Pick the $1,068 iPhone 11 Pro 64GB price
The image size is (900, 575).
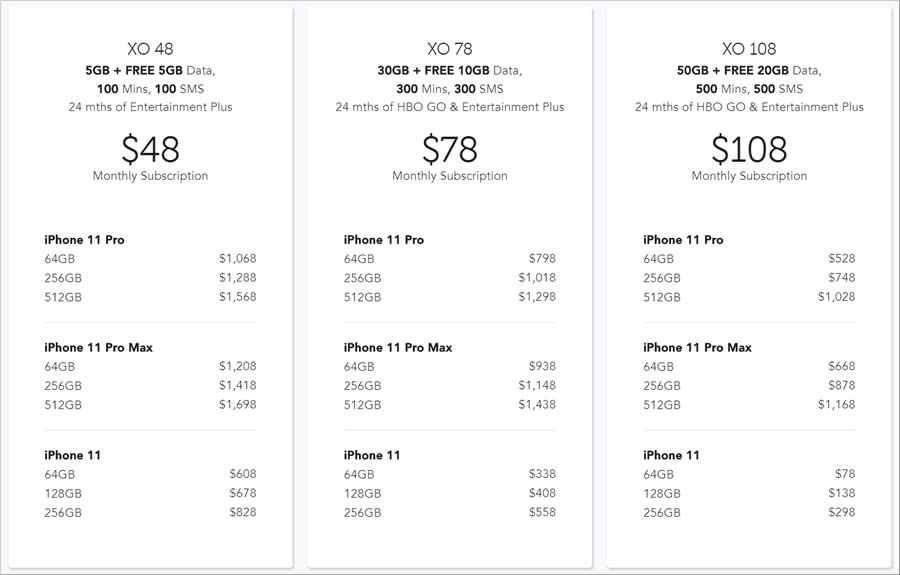point(238,259)
